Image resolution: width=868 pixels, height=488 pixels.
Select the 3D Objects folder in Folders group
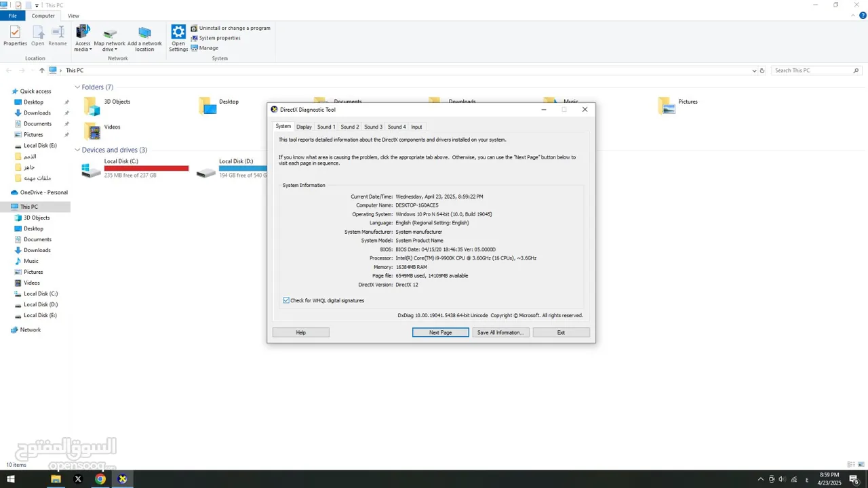pos(107,105)
